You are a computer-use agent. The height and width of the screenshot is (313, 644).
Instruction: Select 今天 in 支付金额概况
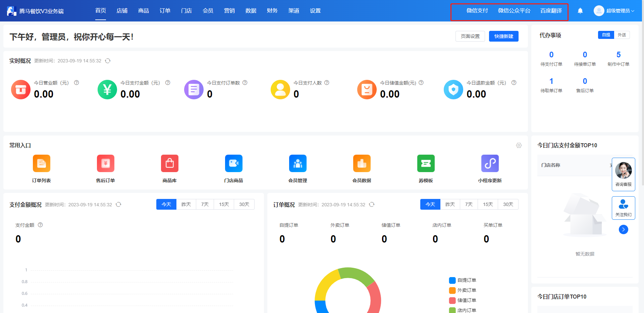[166, 204]
